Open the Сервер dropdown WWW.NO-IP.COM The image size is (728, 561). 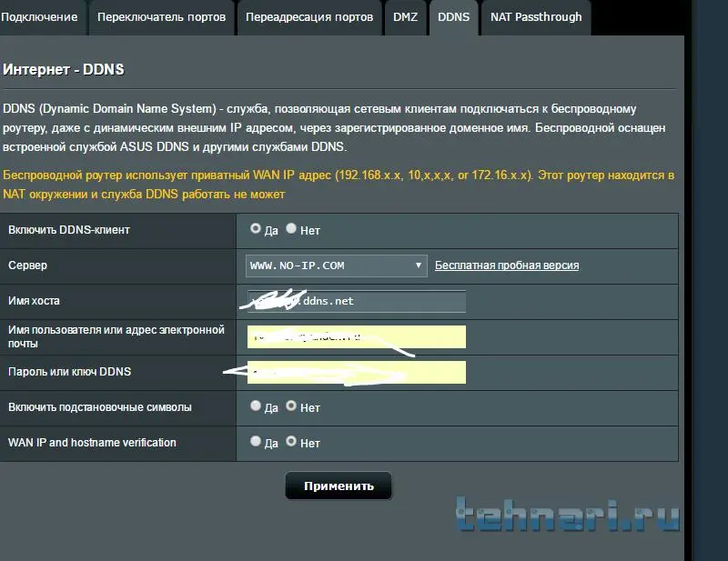pos(336,265)
